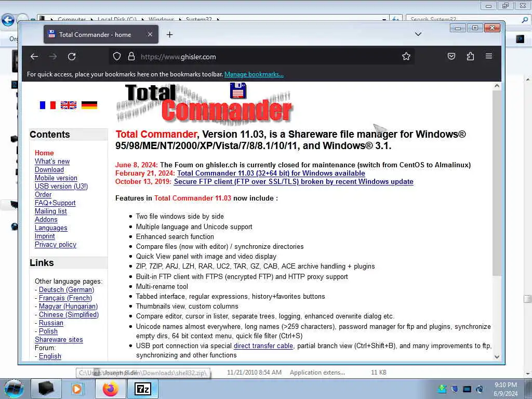The width and height of the screenshot is (532, 399).
Task: Open 7-Zip from the taskbar
Action: coord(142,389)
